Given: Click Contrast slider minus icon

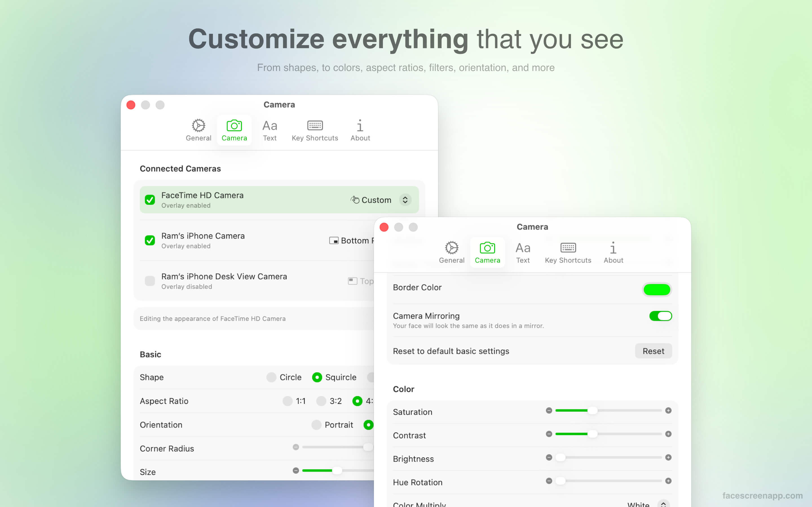Looking at the screenshot, I should (549, 434).
